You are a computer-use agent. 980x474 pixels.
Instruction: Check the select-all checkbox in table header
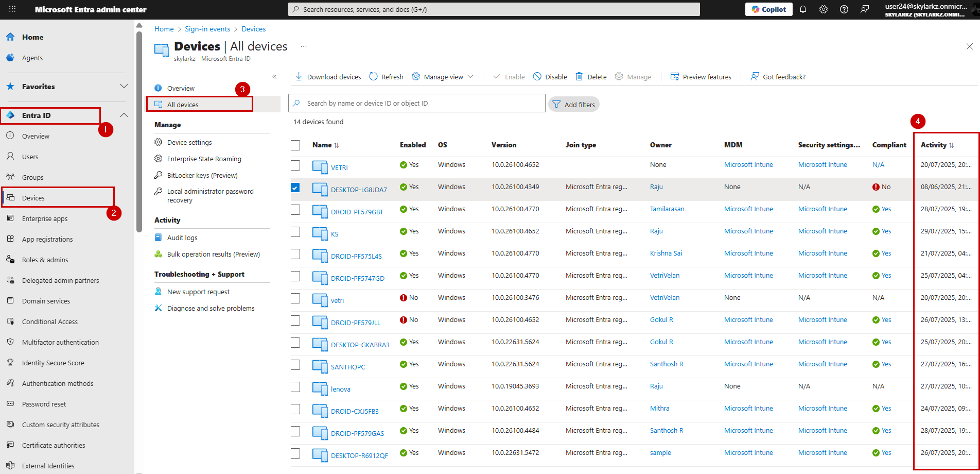[x=295, y=145]
